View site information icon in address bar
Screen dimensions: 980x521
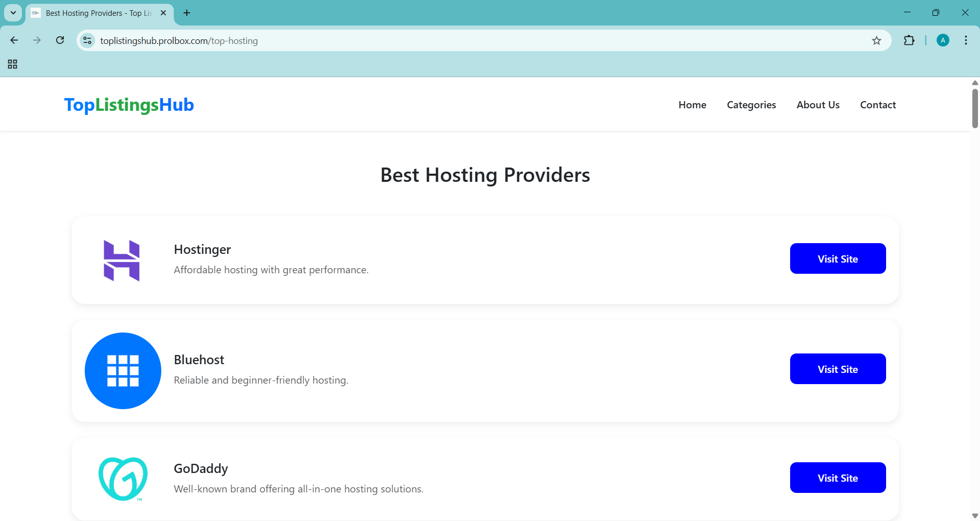(88, 40)
